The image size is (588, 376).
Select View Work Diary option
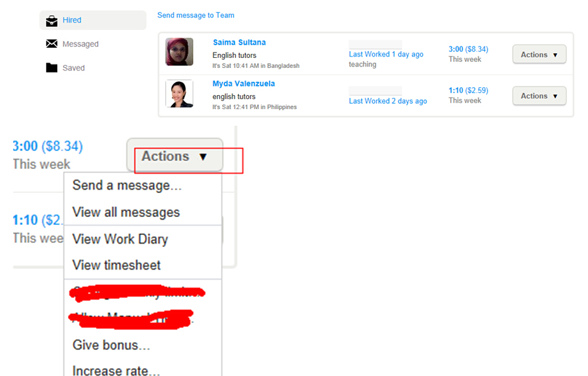pyautogui.click(x=120, y=239)
